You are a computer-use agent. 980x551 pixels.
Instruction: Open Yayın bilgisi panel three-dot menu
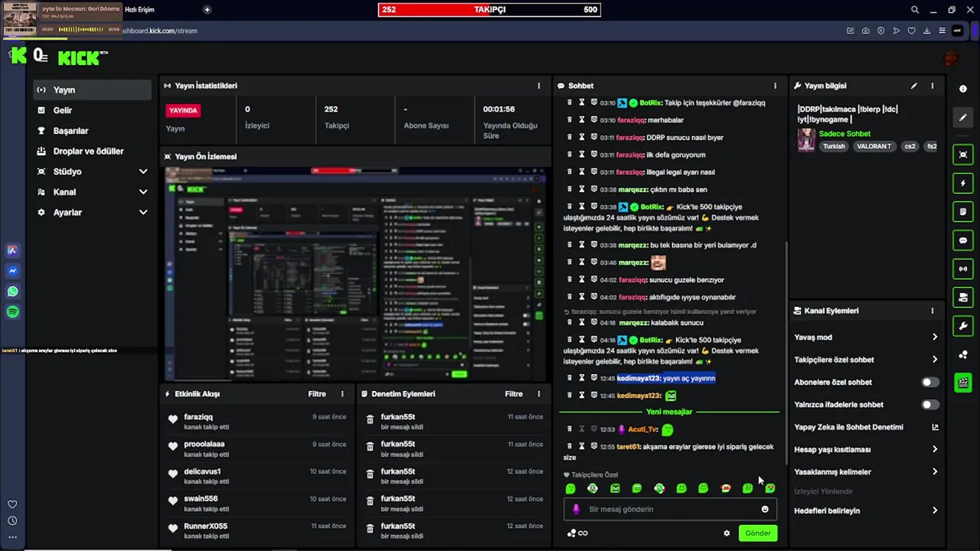point(932,86)
